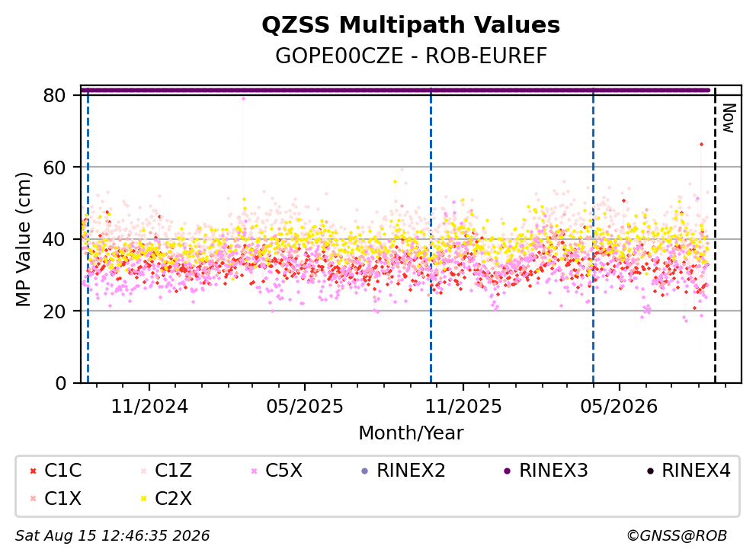Select the C1C legend label
Screen dimensions: 756x559
(x=62, y=471)
